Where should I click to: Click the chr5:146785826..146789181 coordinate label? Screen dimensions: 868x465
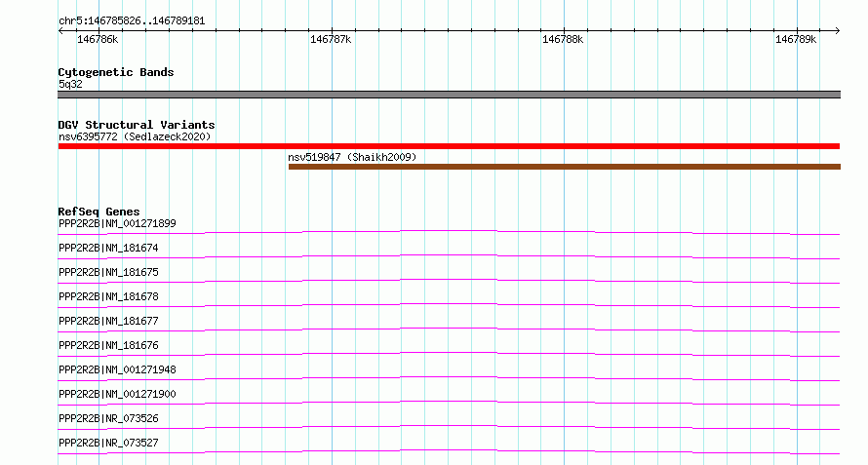[132, 21]
